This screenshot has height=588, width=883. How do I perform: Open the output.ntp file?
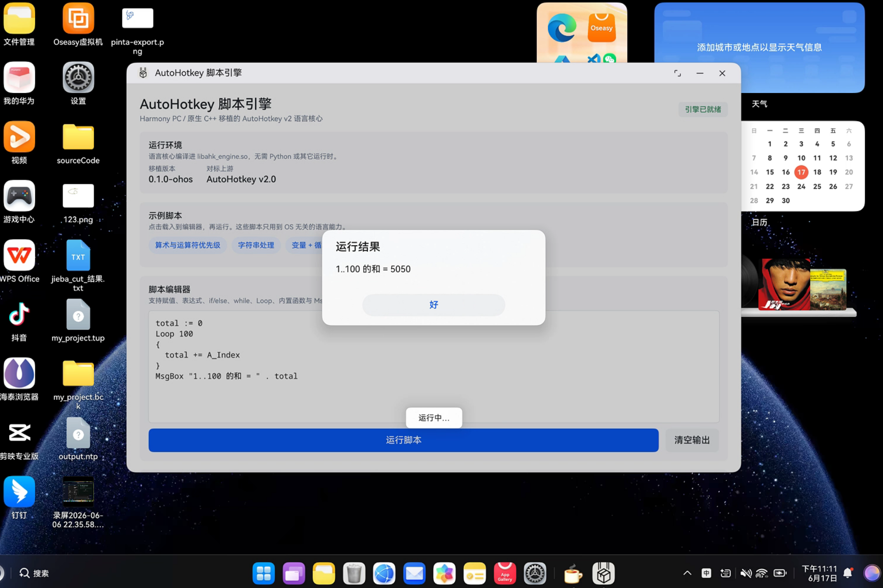click(78, 433)
